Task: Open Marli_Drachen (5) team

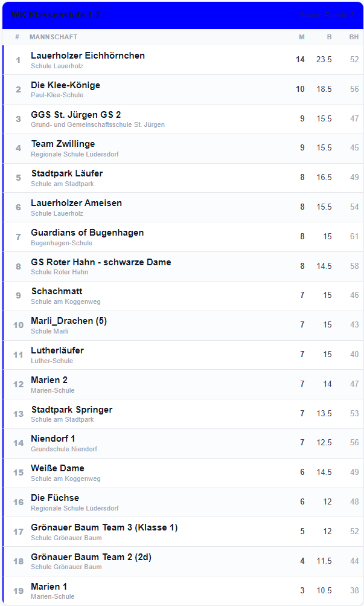Action: [x=68, y=321]
